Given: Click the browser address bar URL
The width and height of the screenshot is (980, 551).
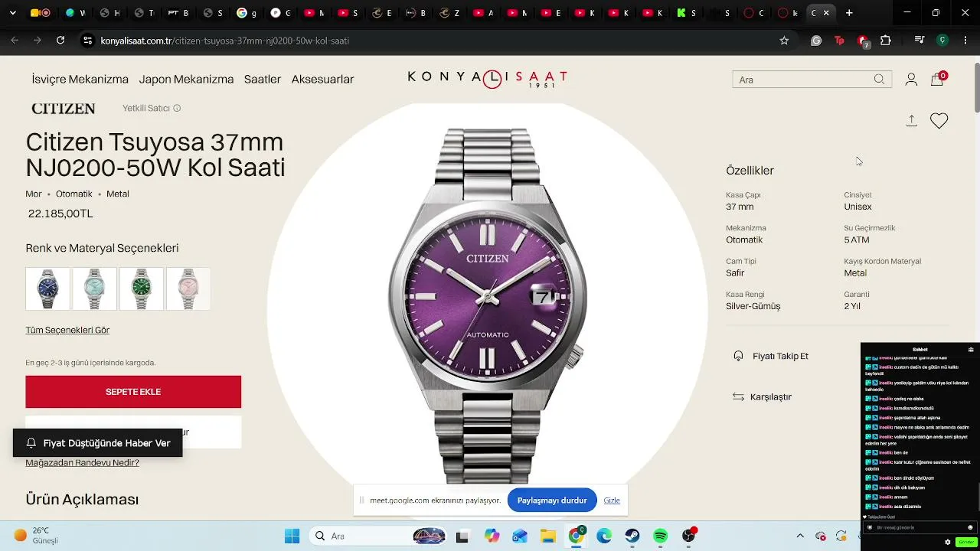Looking at the screenshot, I should (x=225, y=41).
